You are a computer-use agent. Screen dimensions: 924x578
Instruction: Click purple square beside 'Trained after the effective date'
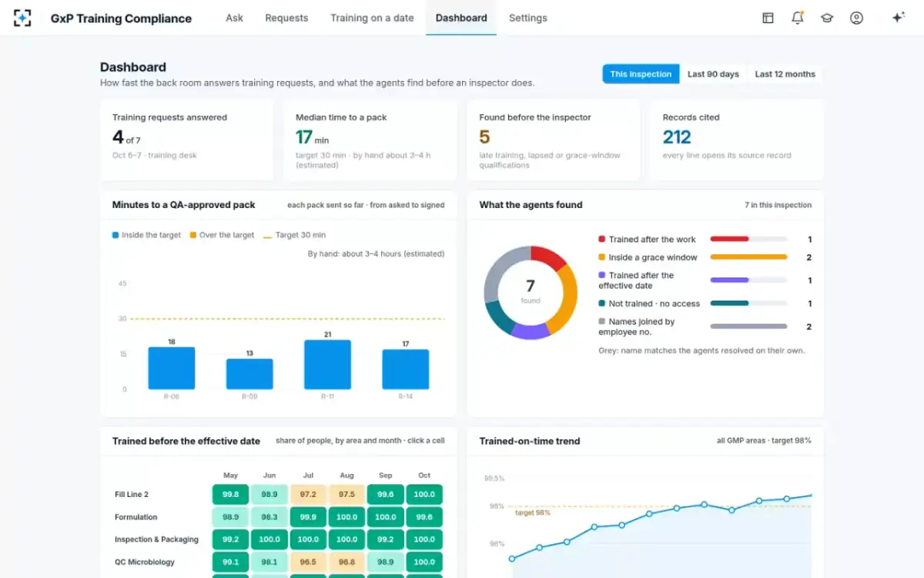point(601,275)
